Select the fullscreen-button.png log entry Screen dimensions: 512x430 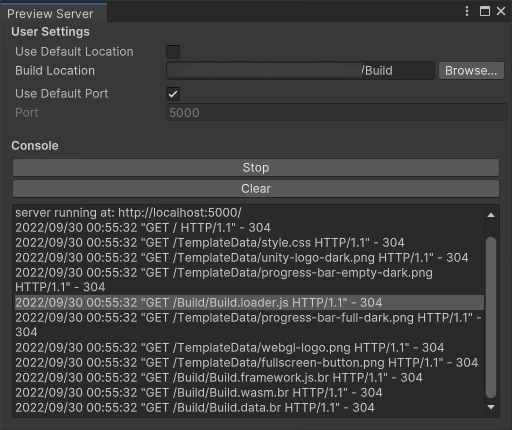click(x=249, y=363)
